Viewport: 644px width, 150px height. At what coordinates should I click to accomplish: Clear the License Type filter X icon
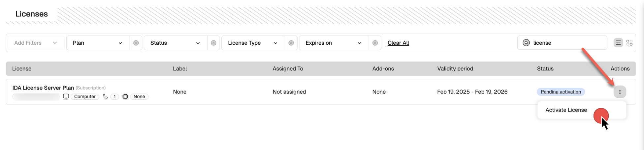291,43
